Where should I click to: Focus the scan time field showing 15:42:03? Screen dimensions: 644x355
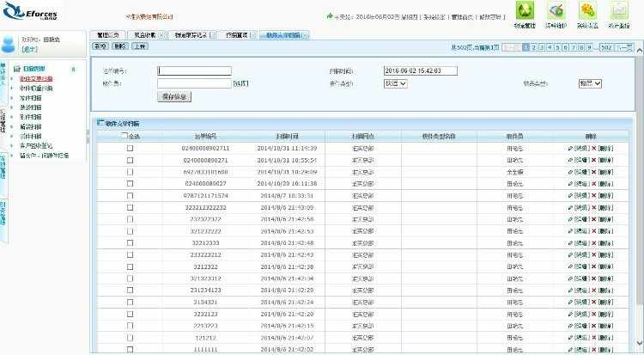coord(420,70)
